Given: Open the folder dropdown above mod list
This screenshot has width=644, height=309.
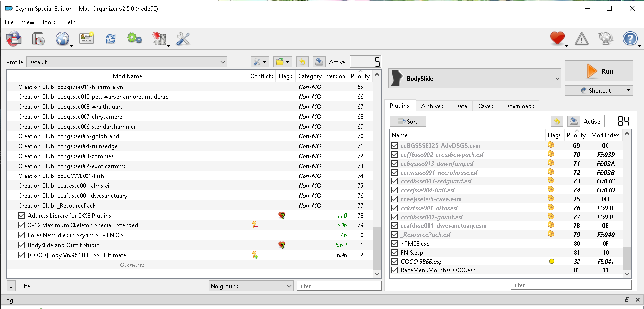Looking at the screenshot, I should (x=283, y=62).
